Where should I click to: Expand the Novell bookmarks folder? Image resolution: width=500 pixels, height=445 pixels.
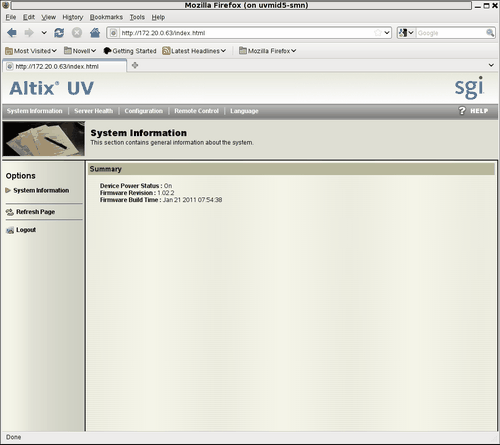pyautogui.click(x=80, y=51)
